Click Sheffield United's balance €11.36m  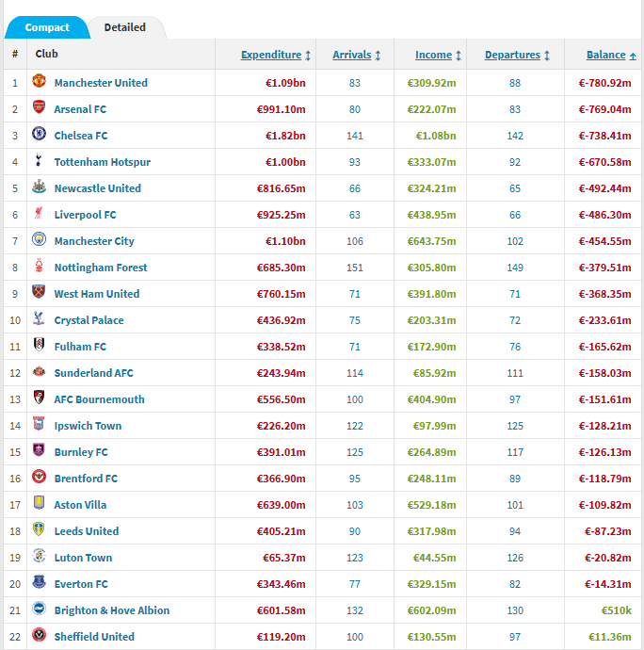pyautogui.click(x=610, y=637)
